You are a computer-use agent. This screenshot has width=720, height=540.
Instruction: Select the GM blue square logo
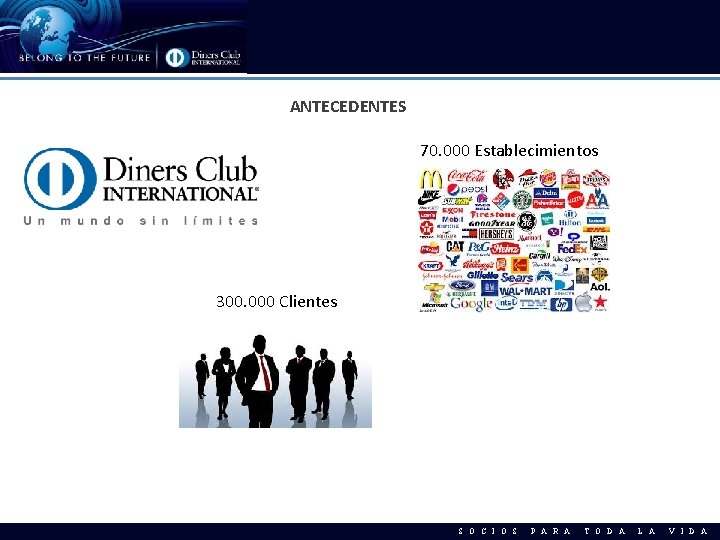tap(489, 288)
